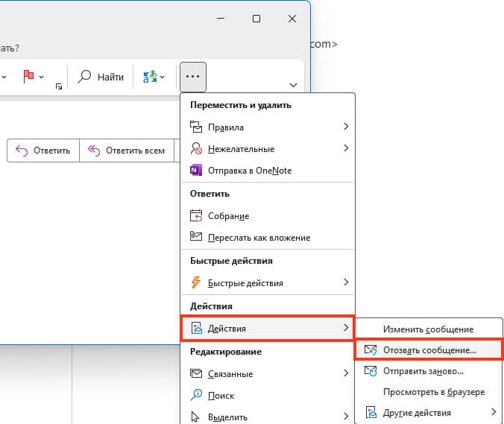The width and height of the screenshot is (504, 424).
Task: Choose Отправить заново resend option
Action: tap(429, 371)
